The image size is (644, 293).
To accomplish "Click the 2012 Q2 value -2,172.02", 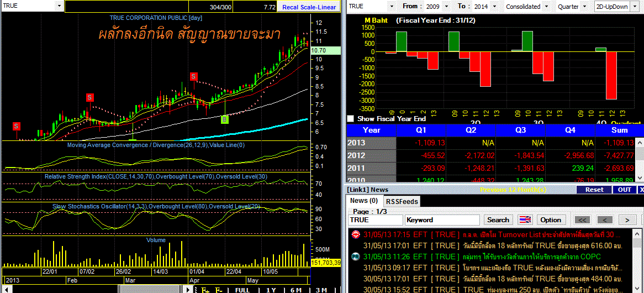I will tap(478, 155).
